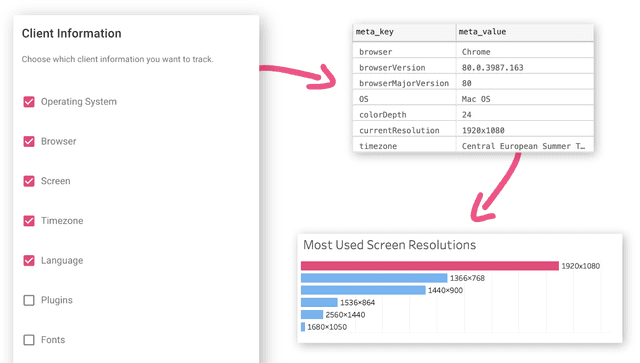Enable the Plugins checkbox
The width and height of the screenshot is (640, 363).
[29, 300]
